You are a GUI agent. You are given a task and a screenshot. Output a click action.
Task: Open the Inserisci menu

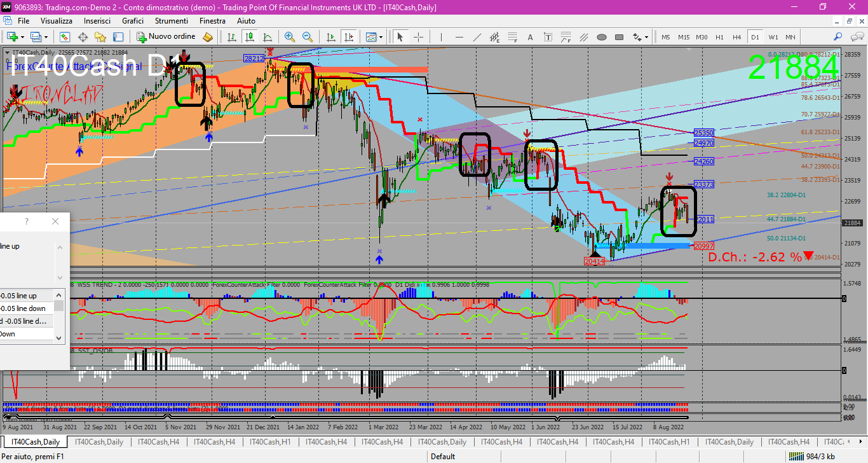[97, 20]
